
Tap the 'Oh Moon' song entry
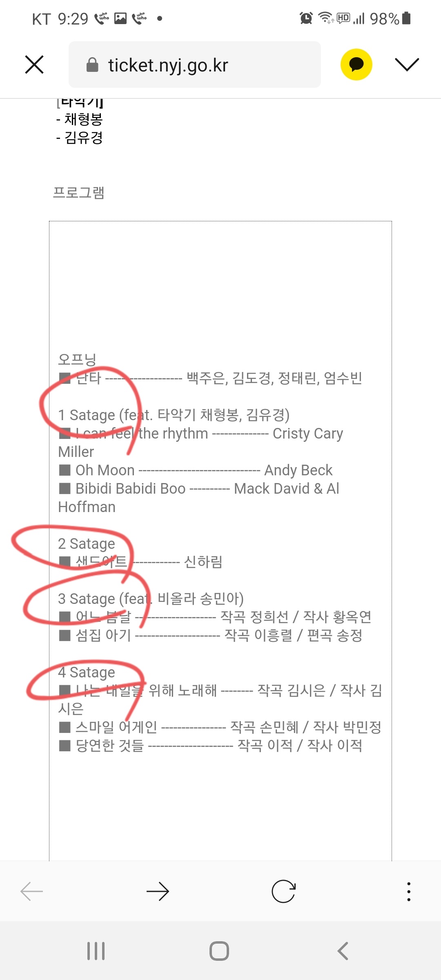coord(105,470)
